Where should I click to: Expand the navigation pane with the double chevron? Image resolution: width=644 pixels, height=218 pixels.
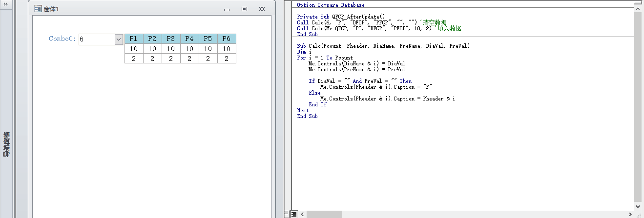tap(5, 3)
